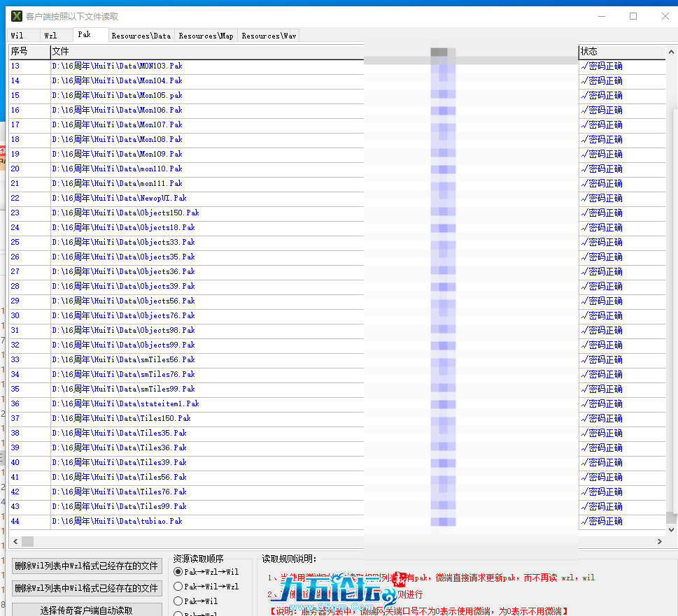Select row 19 Mon109.Pak file path
678x616 pixels.
click(x=117, y=155)
